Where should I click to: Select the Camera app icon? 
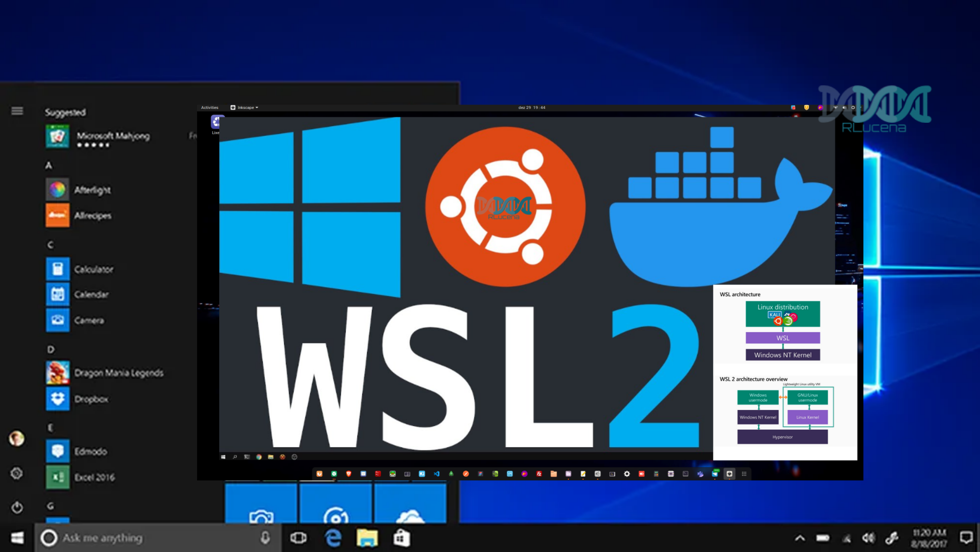(57, 319)
